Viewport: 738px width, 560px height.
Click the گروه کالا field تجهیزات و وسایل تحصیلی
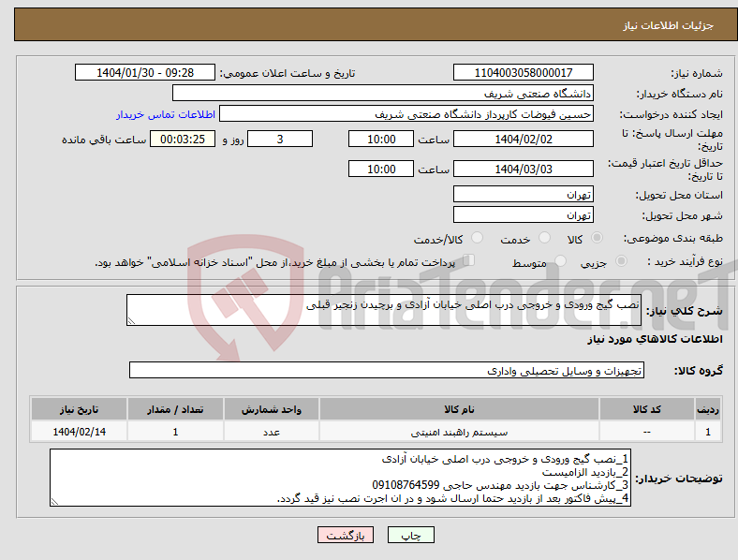(x=387, y=370)
